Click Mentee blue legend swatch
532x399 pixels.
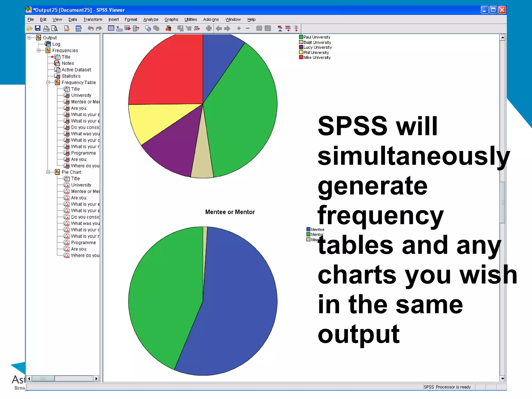(309, 229)
